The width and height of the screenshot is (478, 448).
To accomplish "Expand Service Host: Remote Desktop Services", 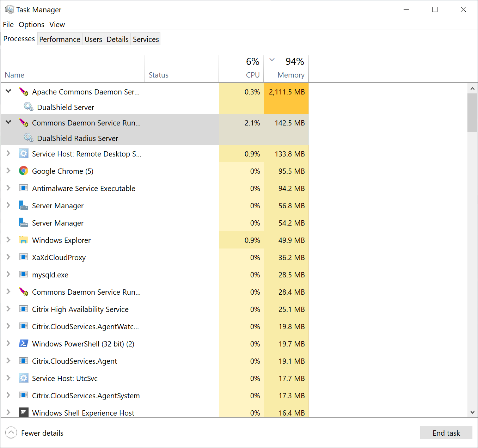I will (8, 153).
